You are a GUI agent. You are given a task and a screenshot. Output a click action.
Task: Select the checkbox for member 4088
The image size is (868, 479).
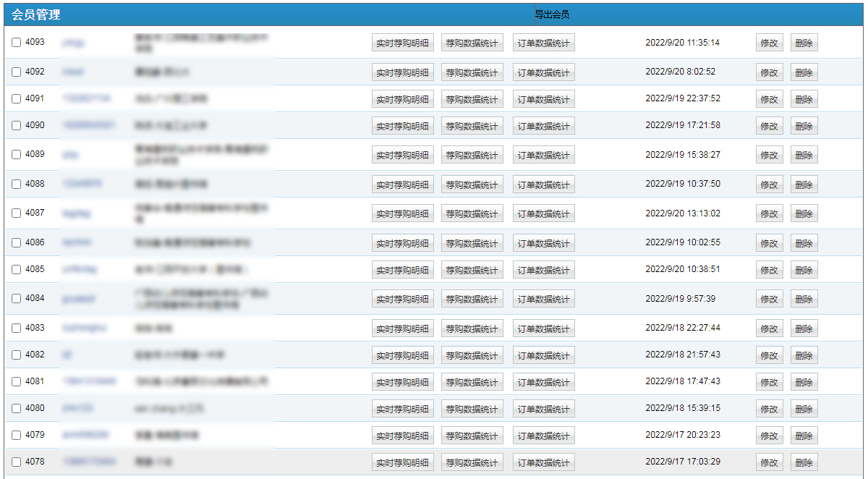pos(17,185)
